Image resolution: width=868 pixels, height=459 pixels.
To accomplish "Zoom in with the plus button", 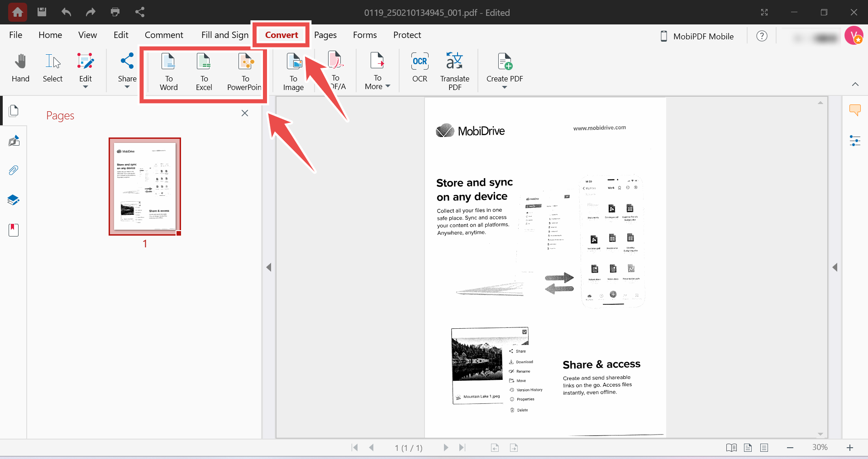I will pos(849,448).
